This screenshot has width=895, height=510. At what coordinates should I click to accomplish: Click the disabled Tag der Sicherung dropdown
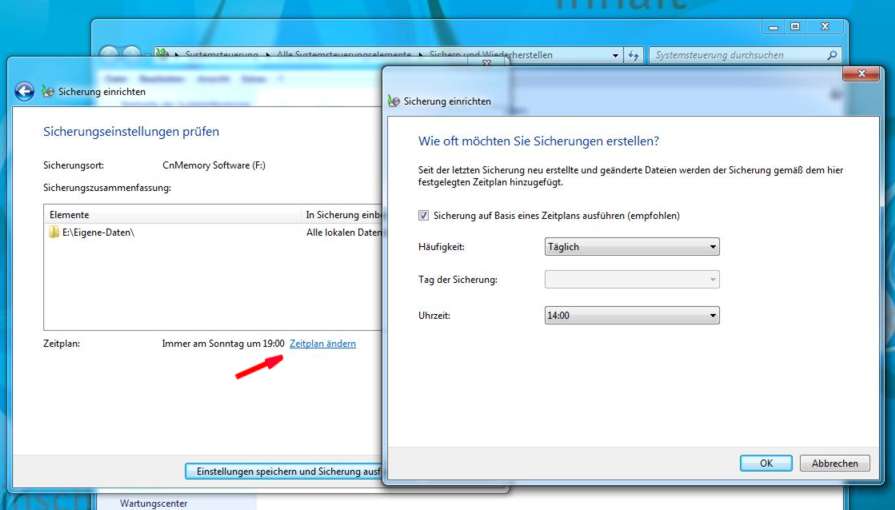(x=632, y=279)
